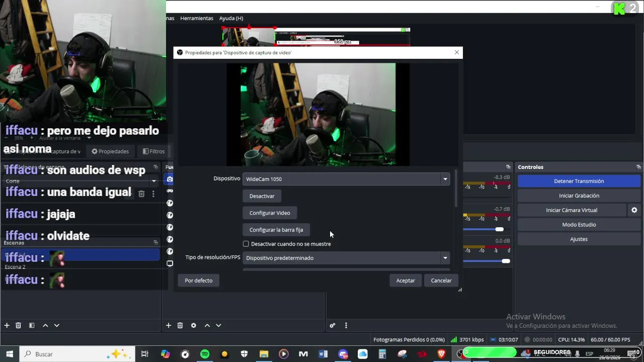Viewport: 644px width, 362px height.
Task: Click the 'CPU: 14.3%' status text
Action: [572, 340]
